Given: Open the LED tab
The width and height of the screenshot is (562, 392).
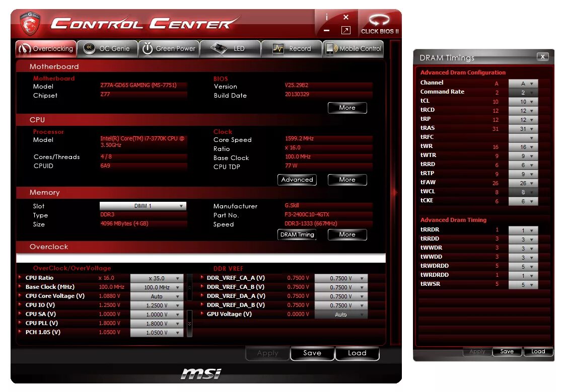Looking at the screenshot, I should (230, 49).
